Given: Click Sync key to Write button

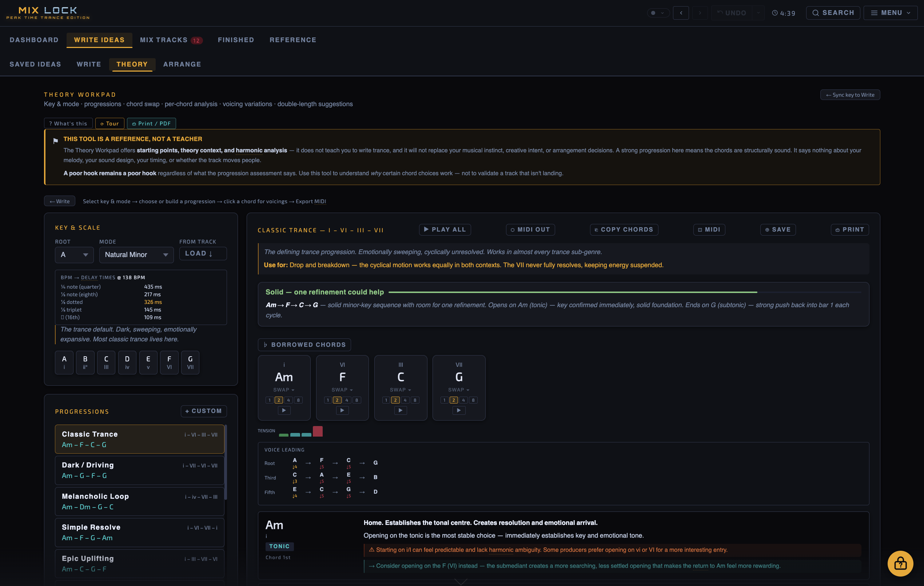Looking at the screenshot, I should [x=849, y=95].
